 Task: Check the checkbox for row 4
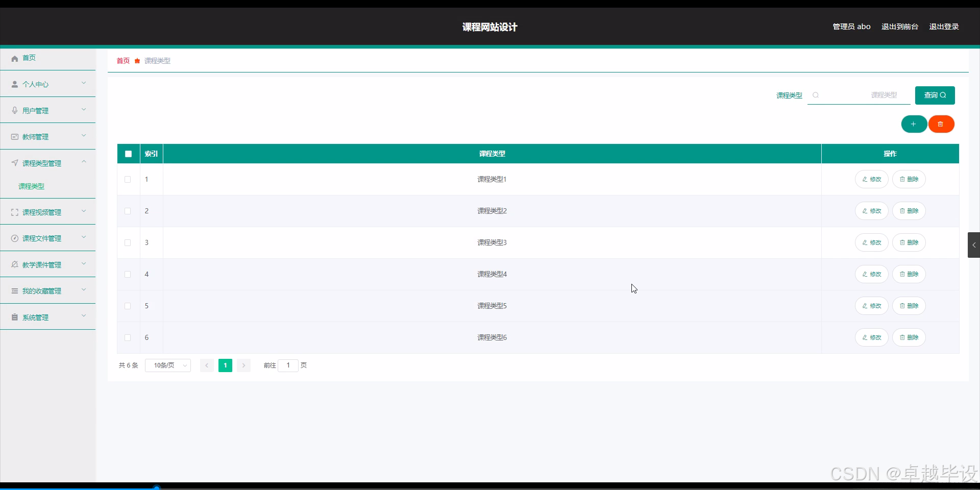(128, 274)
